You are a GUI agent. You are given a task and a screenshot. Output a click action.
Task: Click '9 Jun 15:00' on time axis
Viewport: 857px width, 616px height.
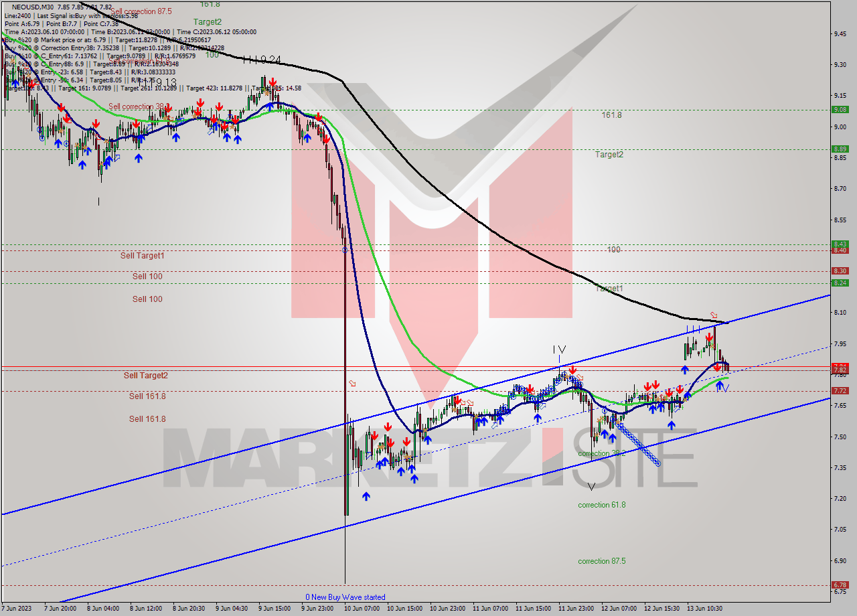point(276,609)
